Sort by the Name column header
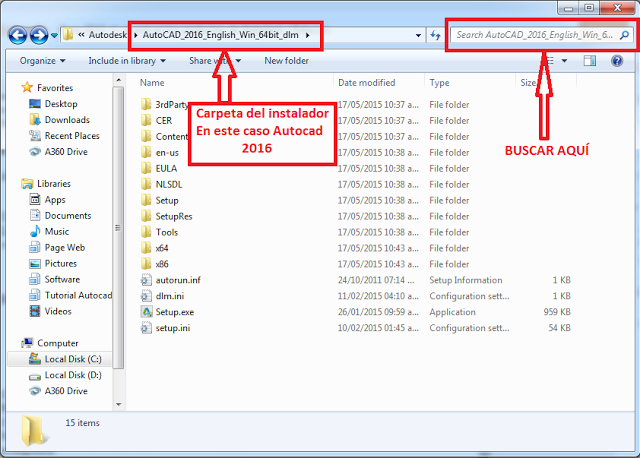The image size is (640, 458). 152,83
